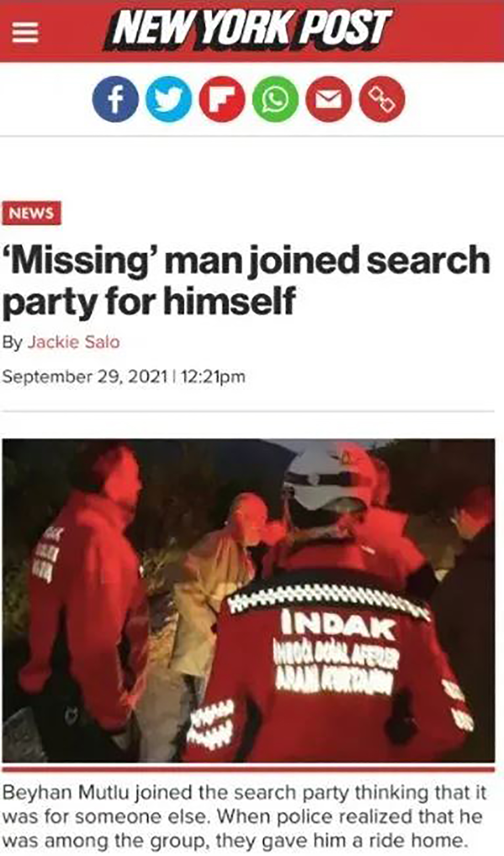This screenshot has width=504, height=856.
Task: Open the search party article photo
Action: [x=249, y=601]
